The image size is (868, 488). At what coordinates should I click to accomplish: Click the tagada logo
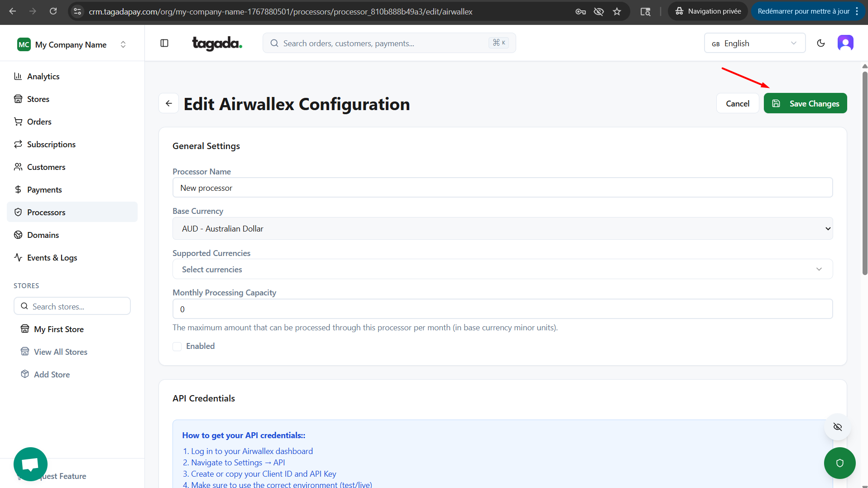(x=217, y=43)
